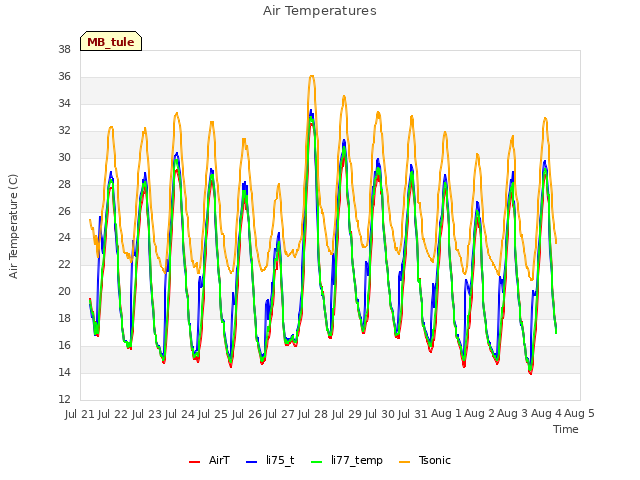Viewport: 640px width, 480px height.
Task: Click the Air Temperatures chart title
Action: click(320, 11)
